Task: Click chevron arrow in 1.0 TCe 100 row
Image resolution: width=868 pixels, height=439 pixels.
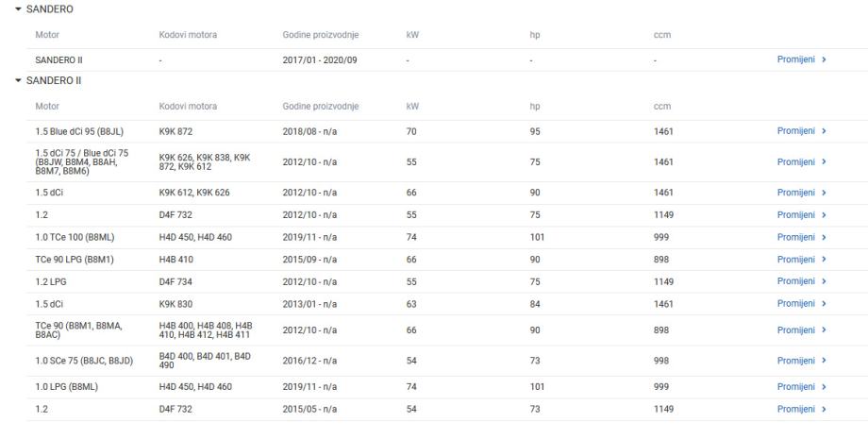Action: point(825,237)
